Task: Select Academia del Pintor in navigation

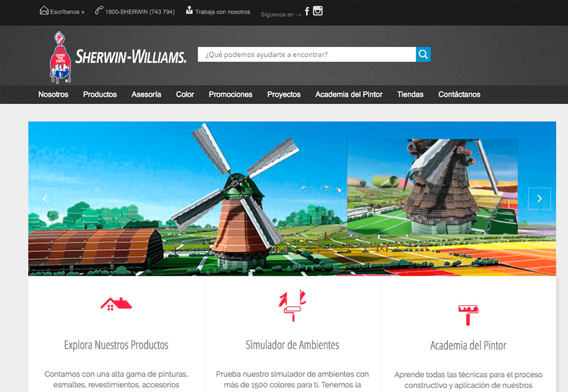Action: pyautogui.click(x=348, y=95)
